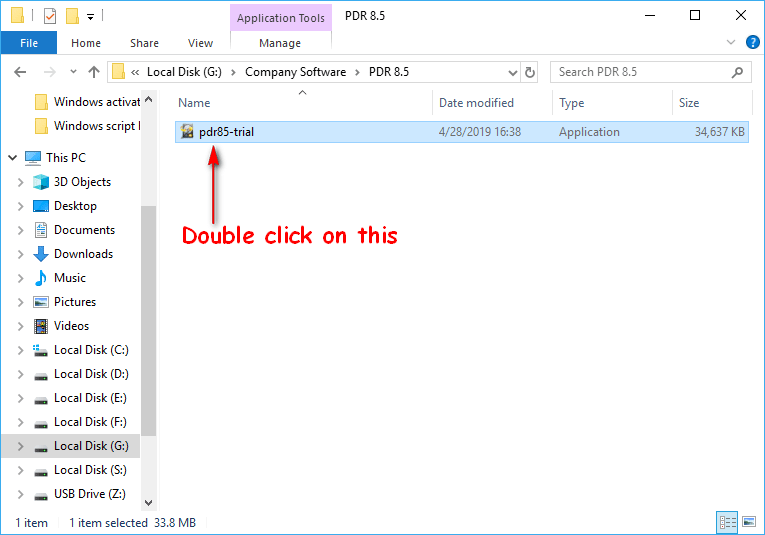
Task: Expand the USB Drive (Z:) tree node
Action: [x=20, y=494]
